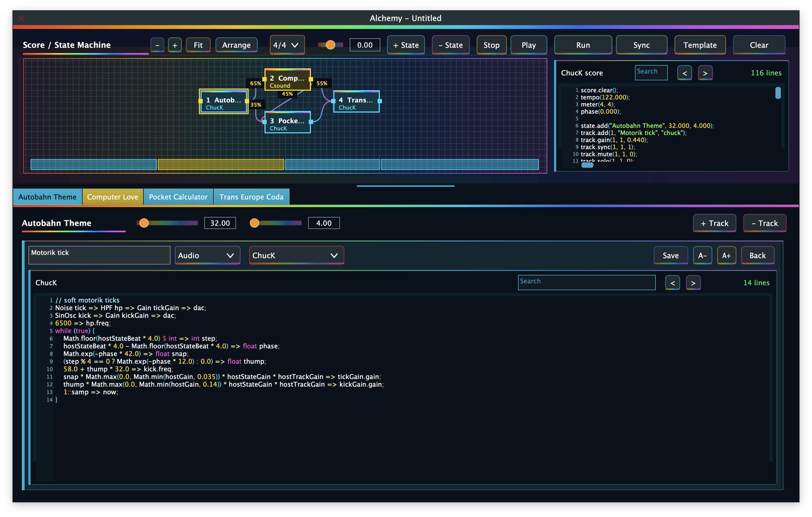
Task: Start playback with Play
Action: pos(528,45)
